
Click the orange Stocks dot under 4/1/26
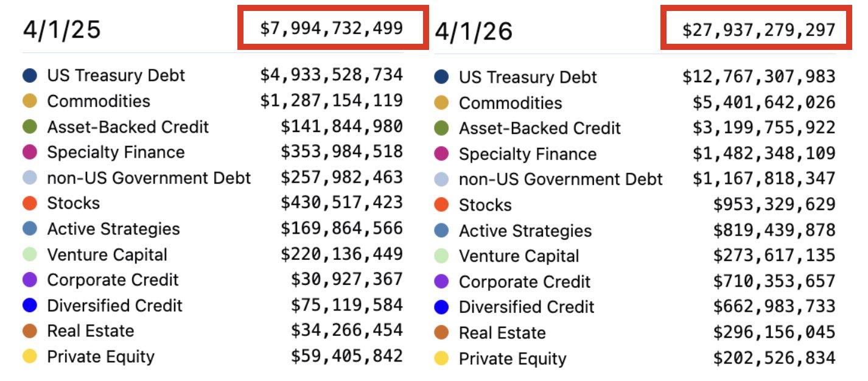coord(442,205)
